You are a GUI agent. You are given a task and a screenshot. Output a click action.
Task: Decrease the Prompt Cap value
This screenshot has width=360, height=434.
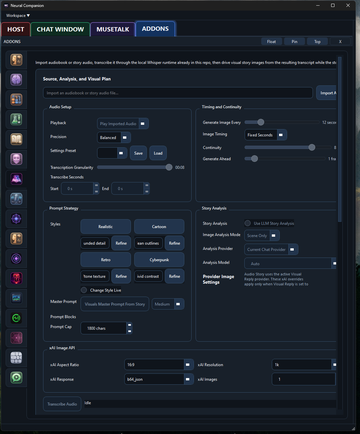point(129,331)
